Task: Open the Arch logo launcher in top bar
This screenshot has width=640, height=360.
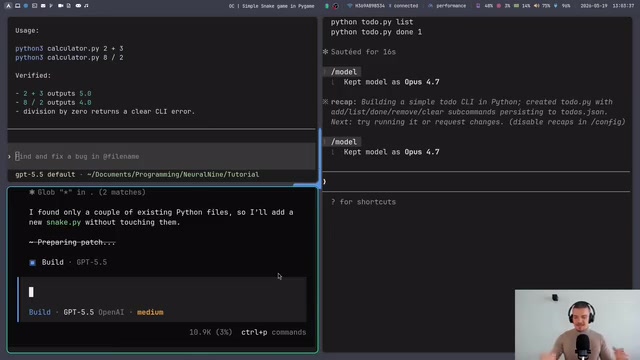Action: 8,6
